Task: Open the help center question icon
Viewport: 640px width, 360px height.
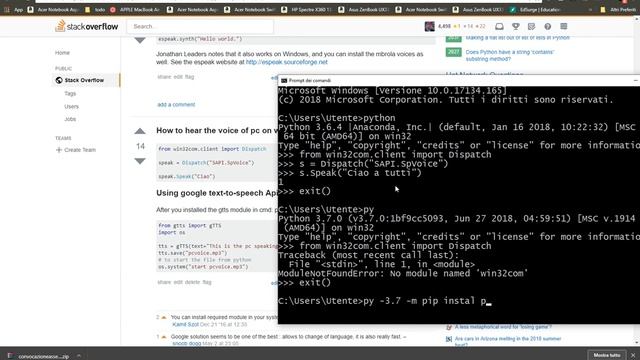Action: [547, 26]
